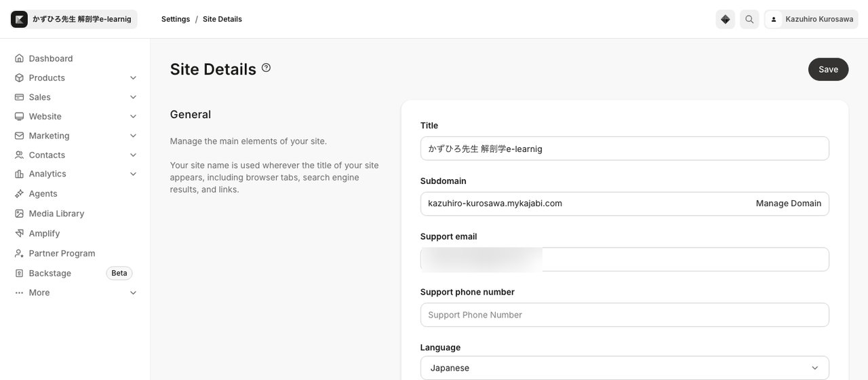Viewport: 868px width, 380px height.
Task: Expand the Contacts submenu chevron
Action: click(133, 155)
